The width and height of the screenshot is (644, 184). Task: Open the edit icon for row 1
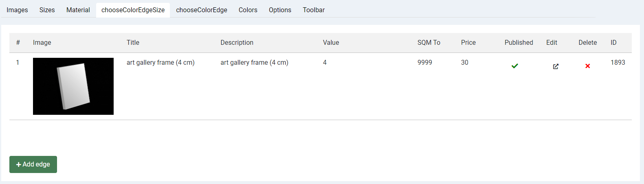[556, 66]
